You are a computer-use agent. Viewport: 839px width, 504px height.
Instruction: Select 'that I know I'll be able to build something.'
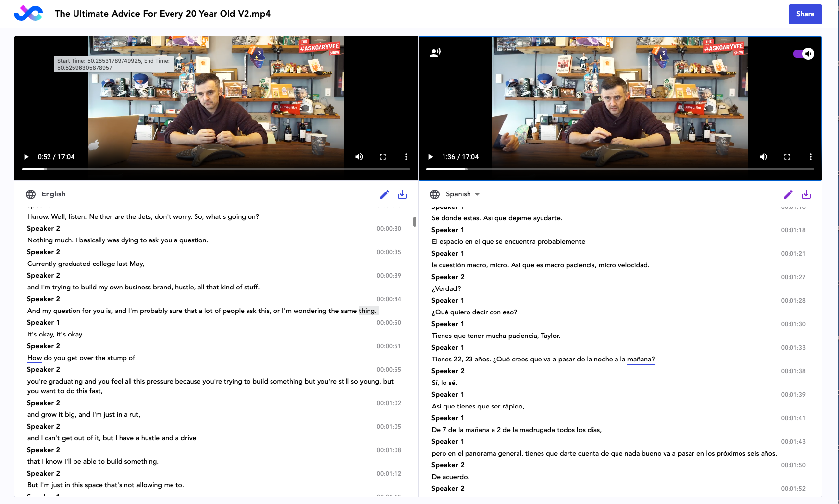tap(93, 461)
